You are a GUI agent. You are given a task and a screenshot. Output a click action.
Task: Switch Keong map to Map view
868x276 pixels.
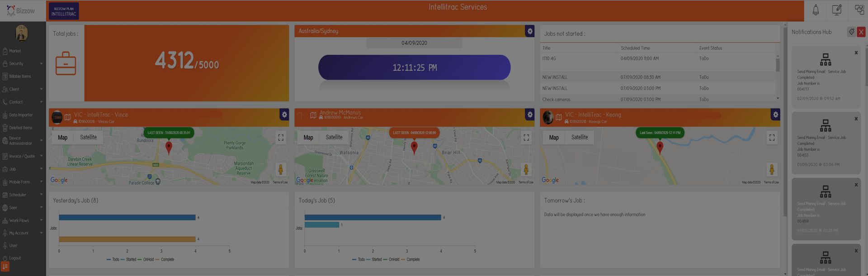[x=554, y=138]
